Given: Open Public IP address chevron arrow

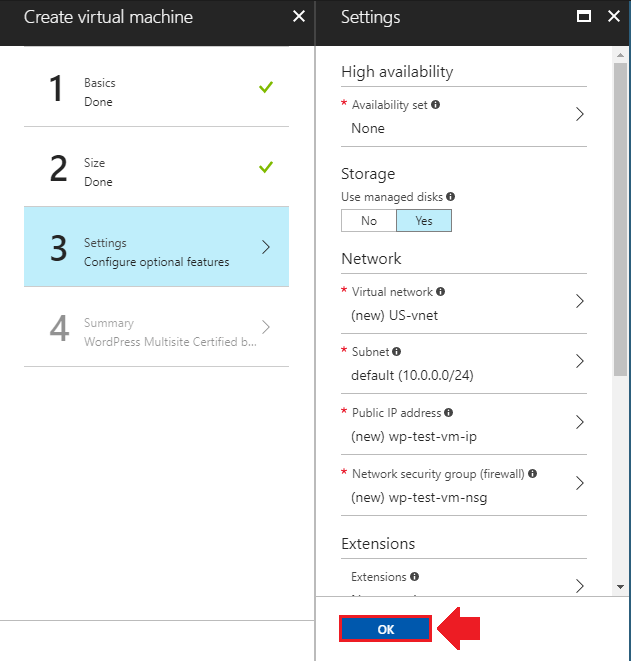Looking at the screenshot, I should pos(580,422).
